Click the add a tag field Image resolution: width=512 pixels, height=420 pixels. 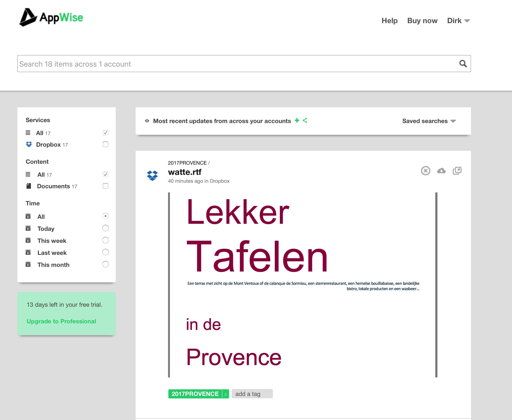[x=252, y=394]
